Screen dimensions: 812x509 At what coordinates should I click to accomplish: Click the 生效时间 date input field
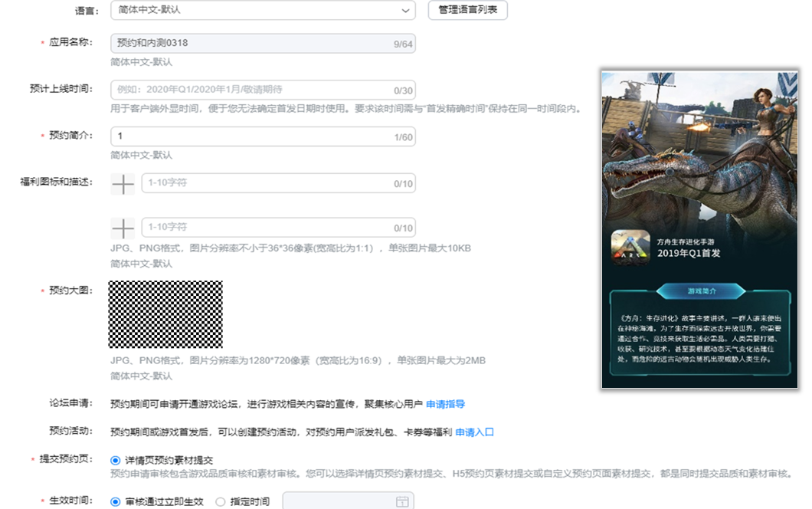click(348, 501)
